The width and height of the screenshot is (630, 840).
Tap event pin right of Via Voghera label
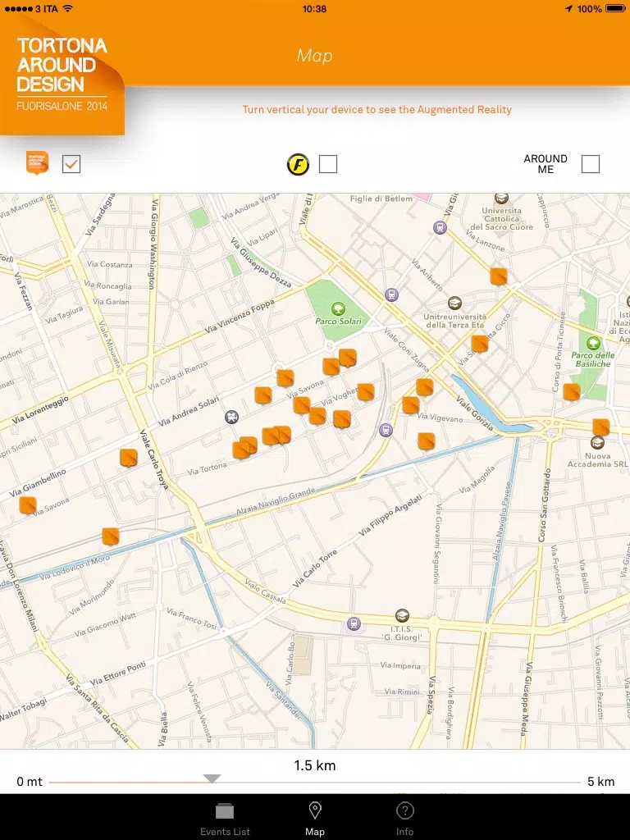click(x=365, y=392)
